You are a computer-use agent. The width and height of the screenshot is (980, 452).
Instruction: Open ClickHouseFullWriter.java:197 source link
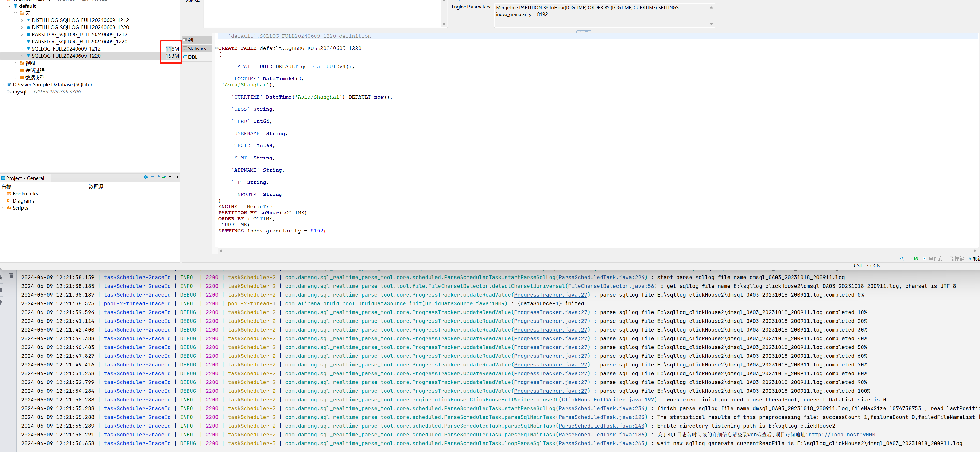pyautogui.click(x=608, y=400)
